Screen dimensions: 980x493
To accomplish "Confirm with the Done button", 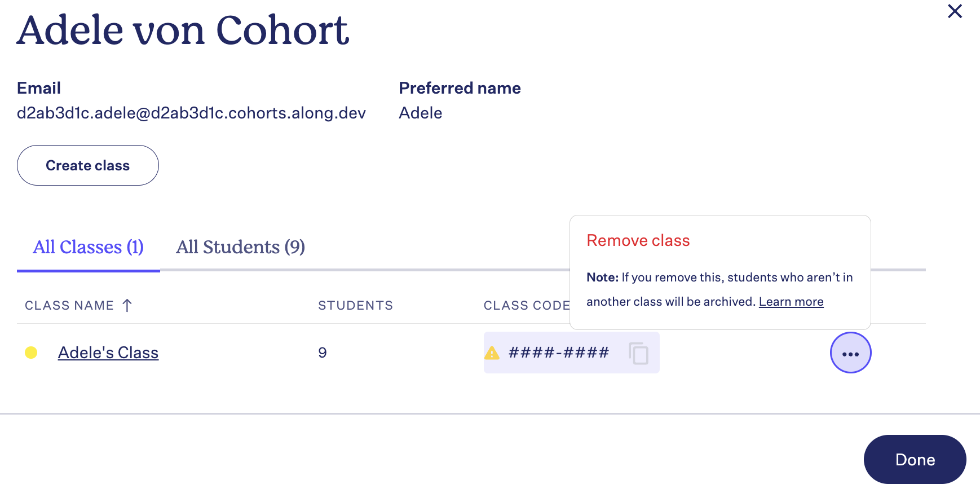I will pyautogui.click(x=915, y=459).
